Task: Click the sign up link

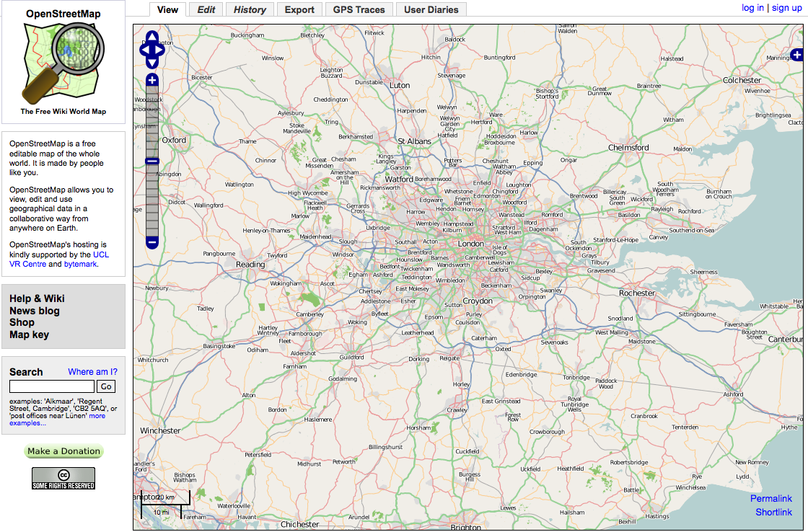Action: [786, 8]
